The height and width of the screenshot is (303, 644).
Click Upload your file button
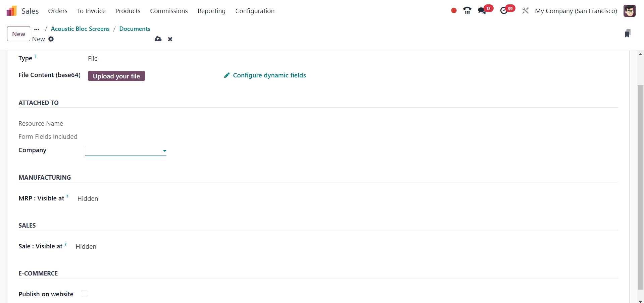coord(116,76)
